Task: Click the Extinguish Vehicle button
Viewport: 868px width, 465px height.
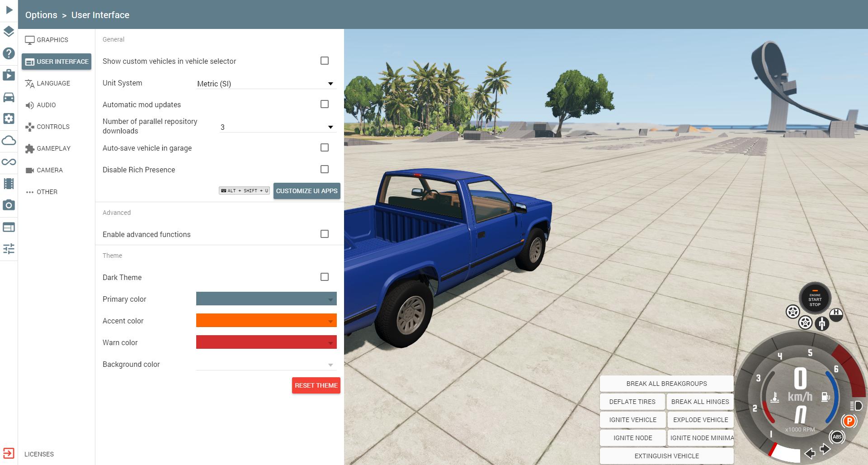Action: [666, 456]
